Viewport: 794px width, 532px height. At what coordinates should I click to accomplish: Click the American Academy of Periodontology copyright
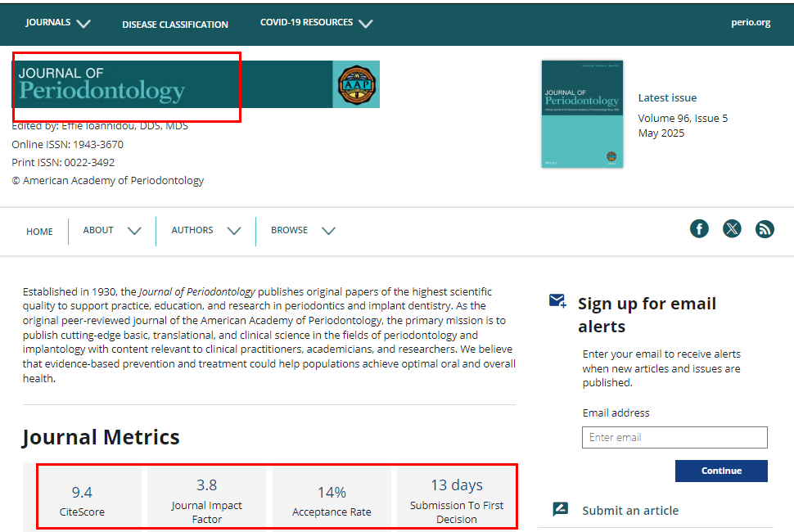coord(108,181)
